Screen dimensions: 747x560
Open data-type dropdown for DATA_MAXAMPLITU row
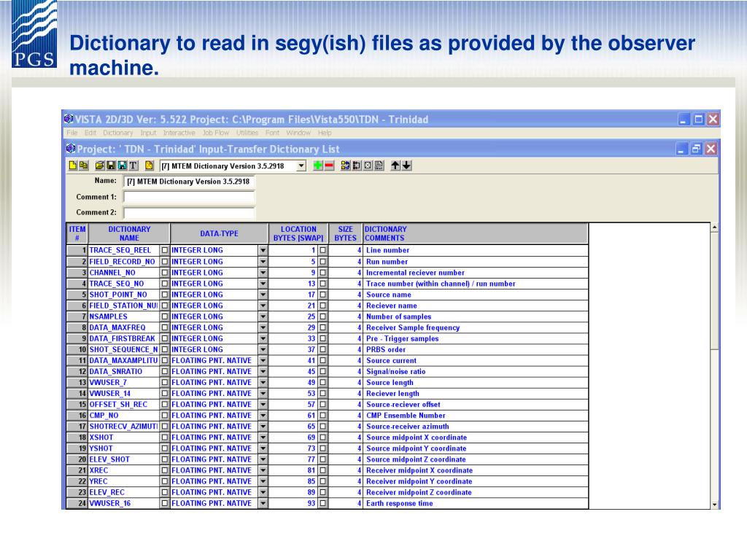point(263,360)
